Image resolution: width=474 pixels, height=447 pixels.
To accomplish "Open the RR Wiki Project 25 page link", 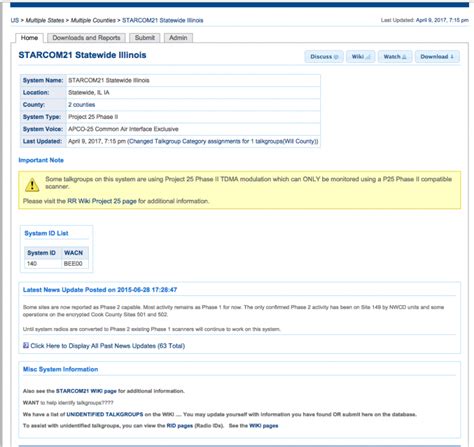I will pos(102,201).
